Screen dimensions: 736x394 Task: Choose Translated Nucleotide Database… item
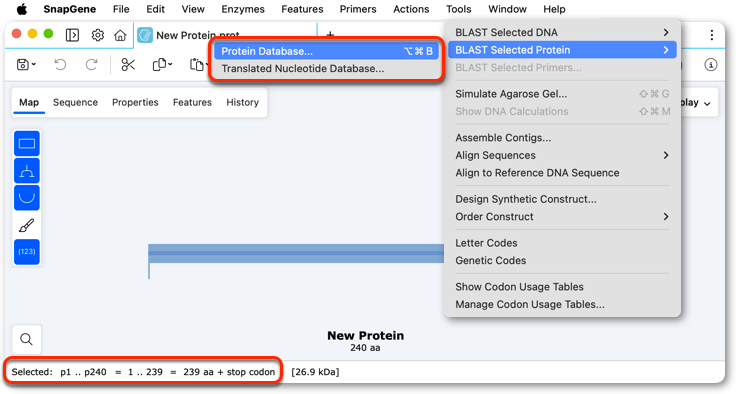[x=327, y=69]
